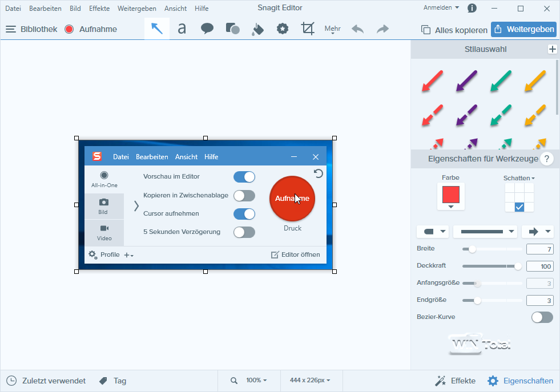This screenshot has width=560, height=392.
Task: Open the Anmelden dropdown
Action: (x=441, y=7)
